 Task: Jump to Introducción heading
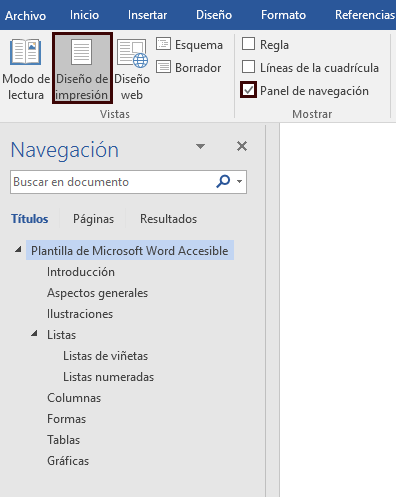point(81,272)
